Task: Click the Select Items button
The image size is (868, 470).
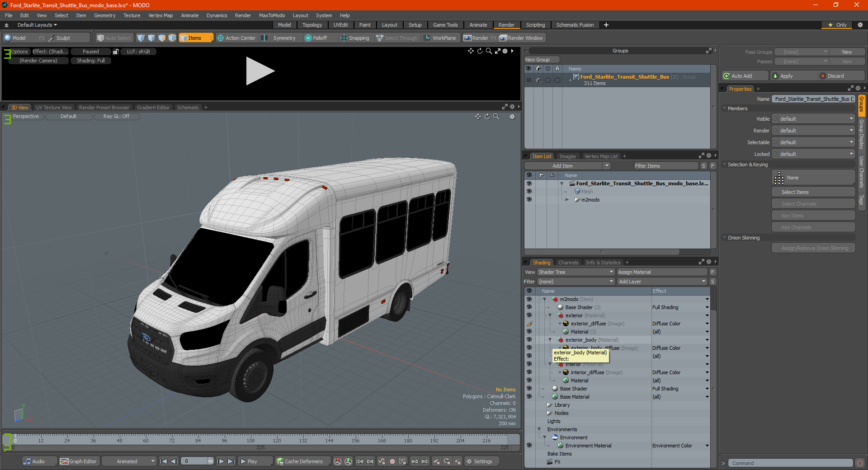Action: coord(813,192)
